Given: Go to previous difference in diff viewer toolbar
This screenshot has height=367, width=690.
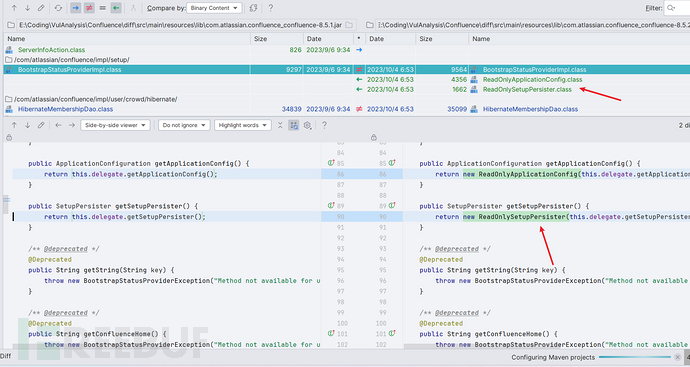Looking at the screenshot, I should coord(14,125).
